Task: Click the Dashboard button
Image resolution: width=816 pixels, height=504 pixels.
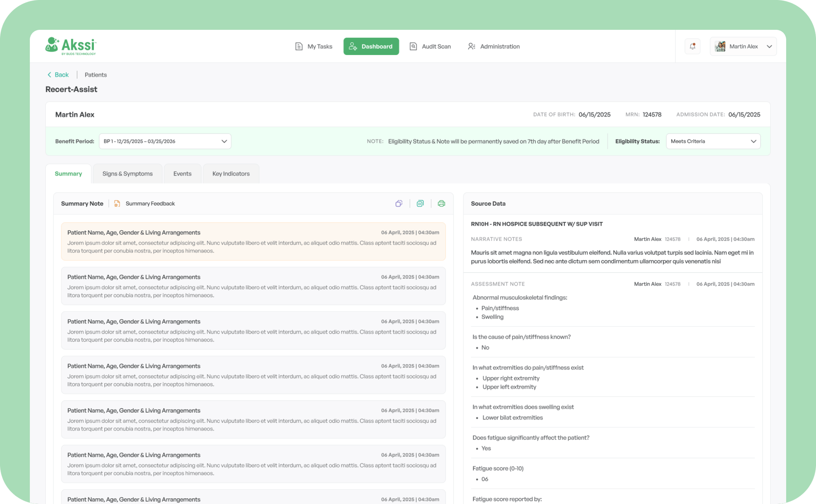Action: (371, 46)
